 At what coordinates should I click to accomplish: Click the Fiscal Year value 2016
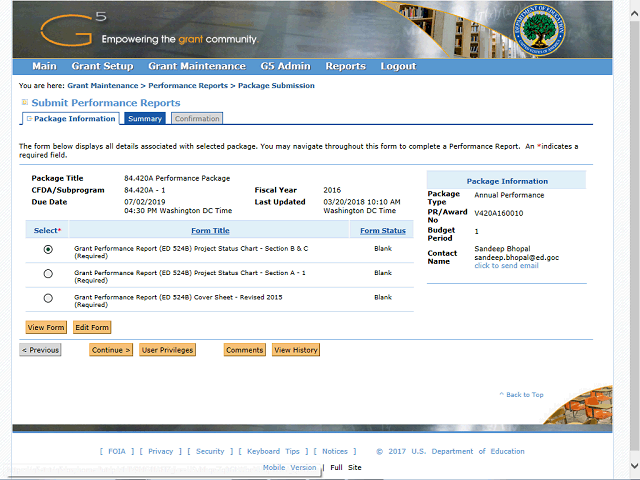pos(332,190)
